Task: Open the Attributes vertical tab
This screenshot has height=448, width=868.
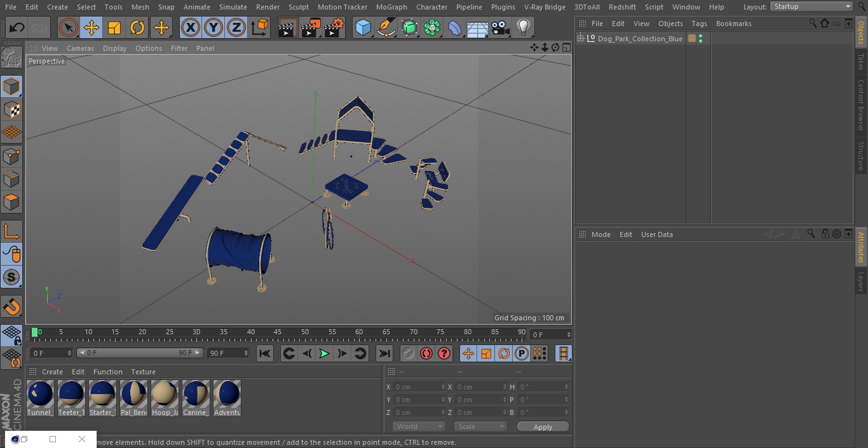Action: (x=861, y=247)
